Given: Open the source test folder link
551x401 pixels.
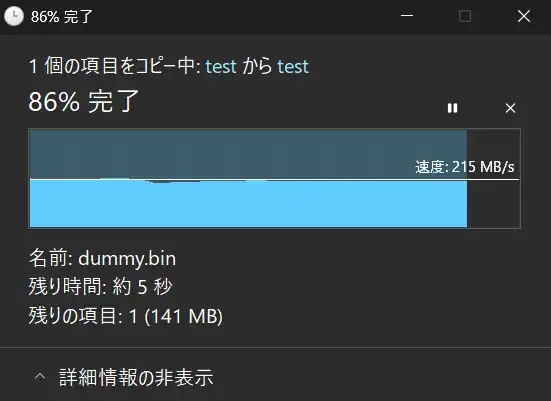Looking at the screenshot, I should click(x=221, y=66).
